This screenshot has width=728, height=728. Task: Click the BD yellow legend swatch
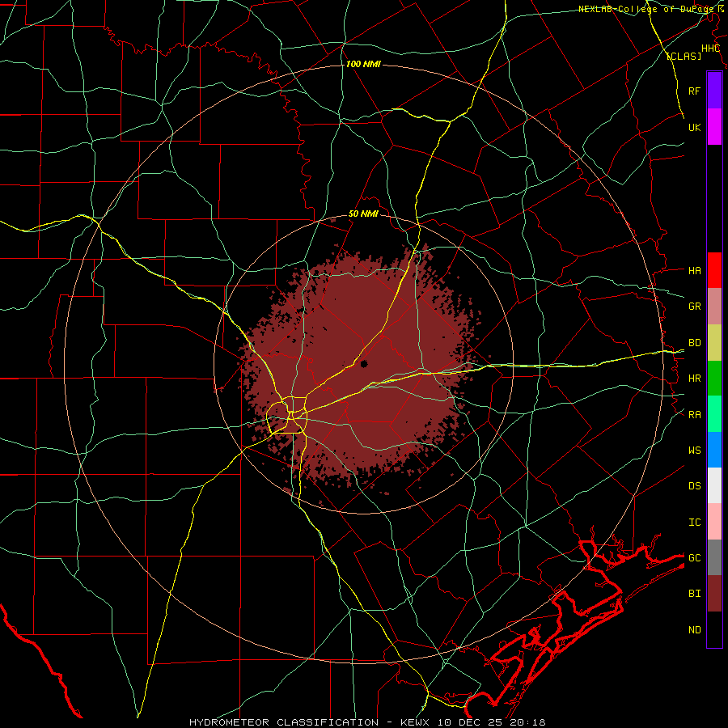(x=714, y=343)
